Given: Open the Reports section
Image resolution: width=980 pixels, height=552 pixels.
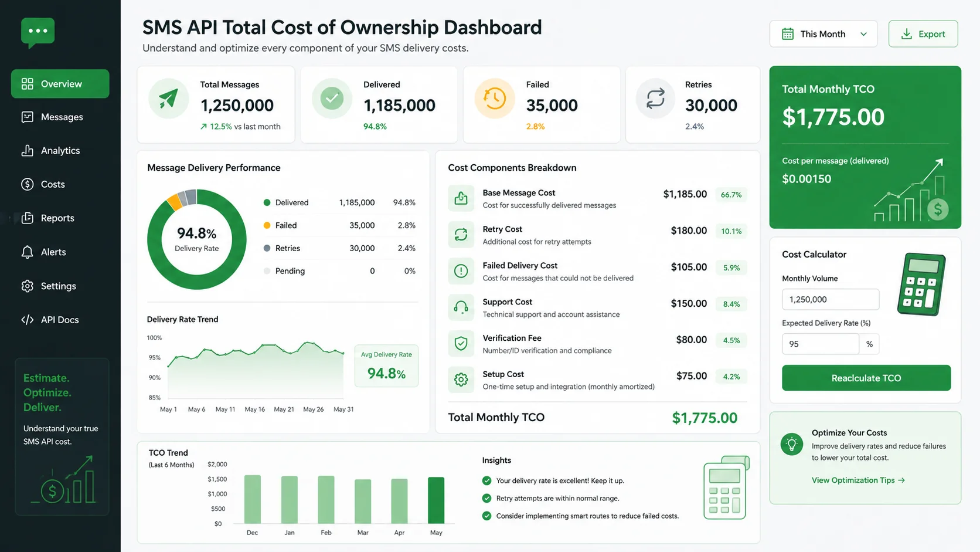Looking at the screenshot, I should (60, 218).
